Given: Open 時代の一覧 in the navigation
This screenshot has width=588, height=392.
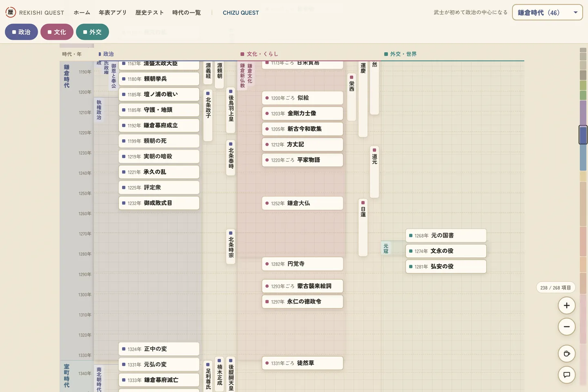Looking at the screenshot, I should pos(187,13).
